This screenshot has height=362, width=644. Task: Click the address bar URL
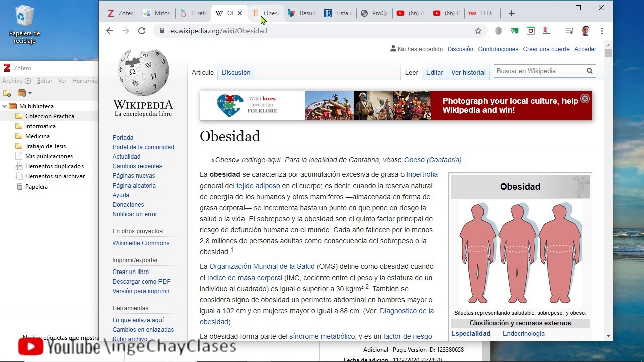click(218, 31)
